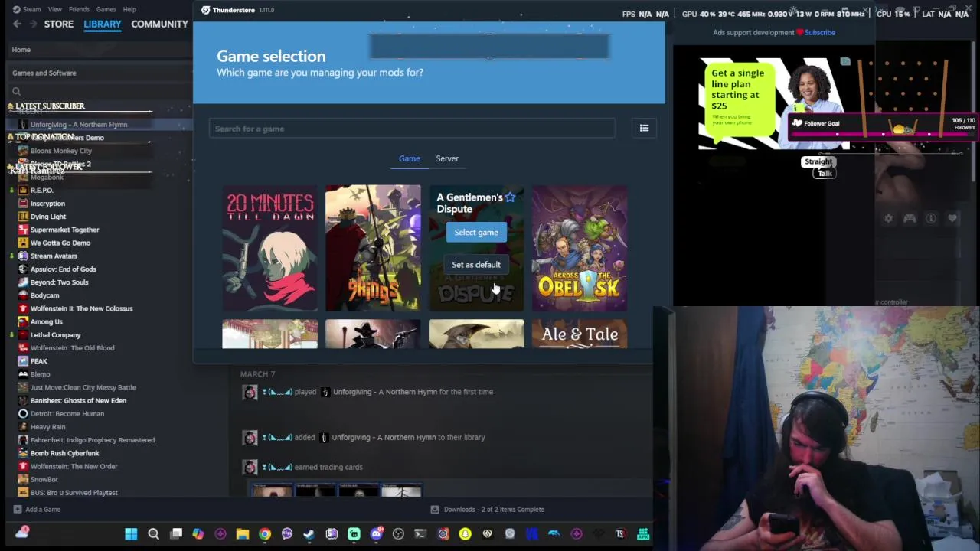Click the Downloads status icon in Steam

pos(435,509)
